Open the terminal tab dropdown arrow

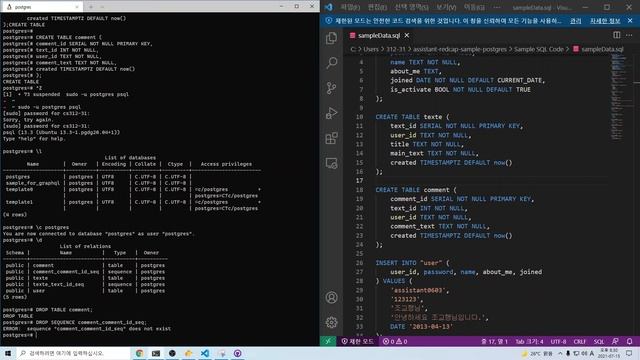pos(102,7)
